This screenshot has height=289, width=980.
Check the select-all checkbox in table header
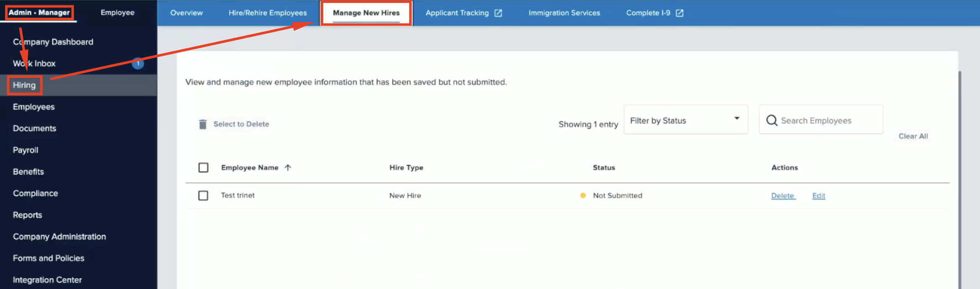[203, 168]
